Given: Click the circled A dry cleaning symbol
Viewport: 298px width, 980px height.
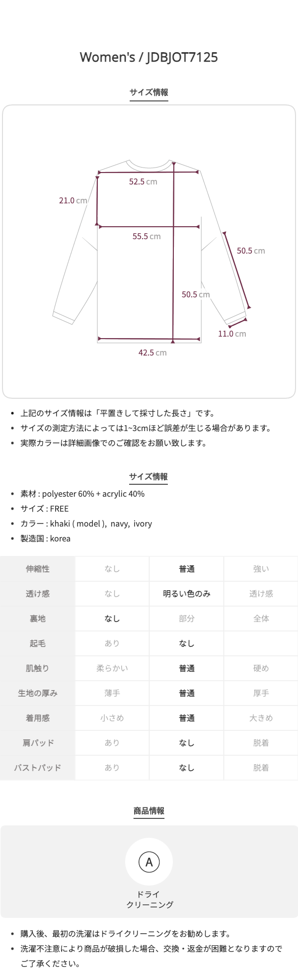Looking at the screenshot, I should (x=149, y=863).
